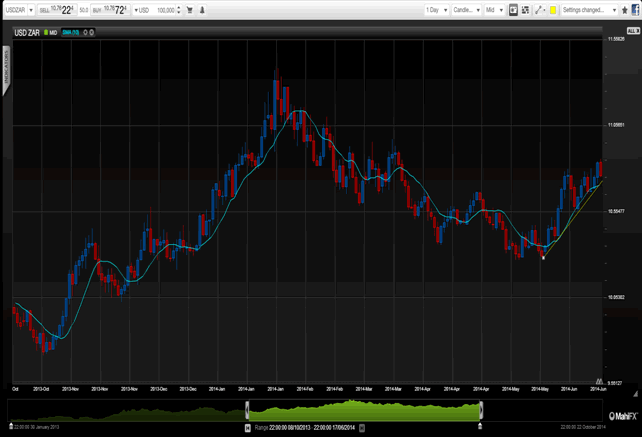This screenshot has width=643, height=438.
Task: Click the left range handle on timeline
Action: click(x=247, y=411)
